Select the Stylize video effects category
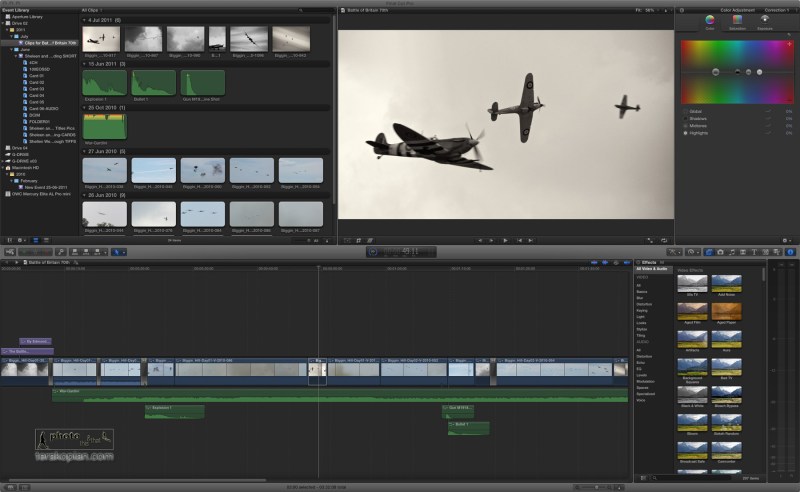800x492 pixels. 643,329
